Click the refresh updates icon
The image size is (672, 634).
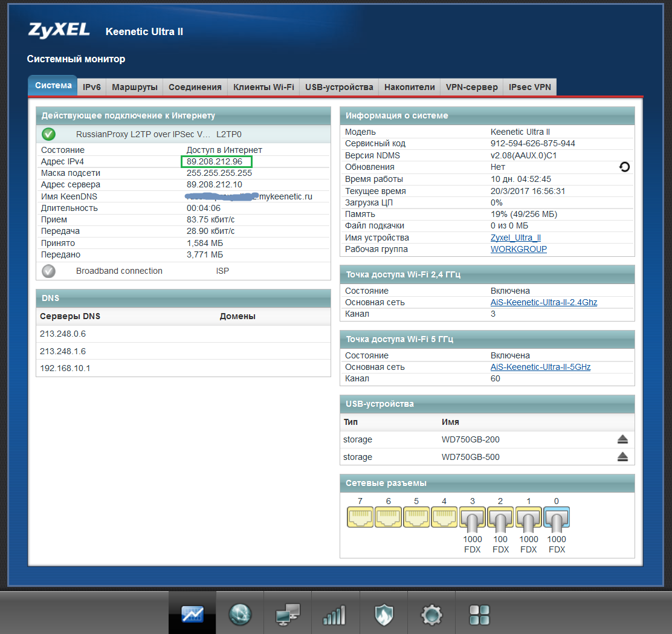pos(624,167)
